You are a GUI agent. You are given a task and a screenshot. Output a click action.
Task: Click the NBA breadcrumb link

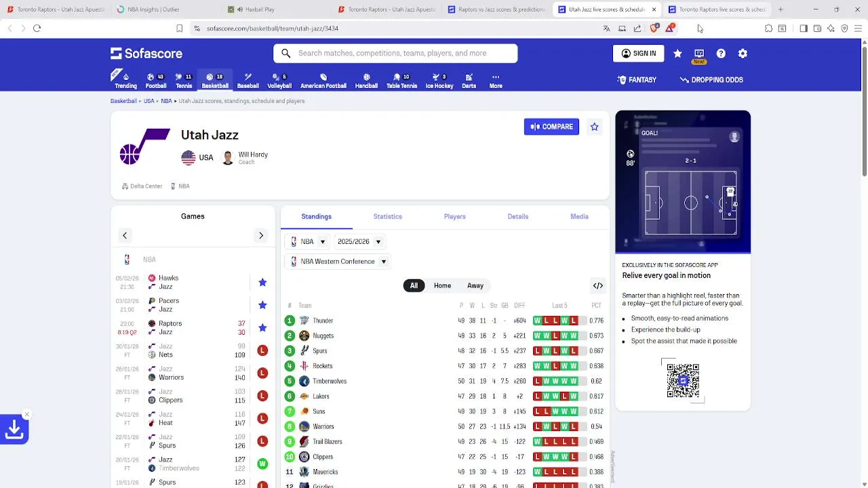166,101
